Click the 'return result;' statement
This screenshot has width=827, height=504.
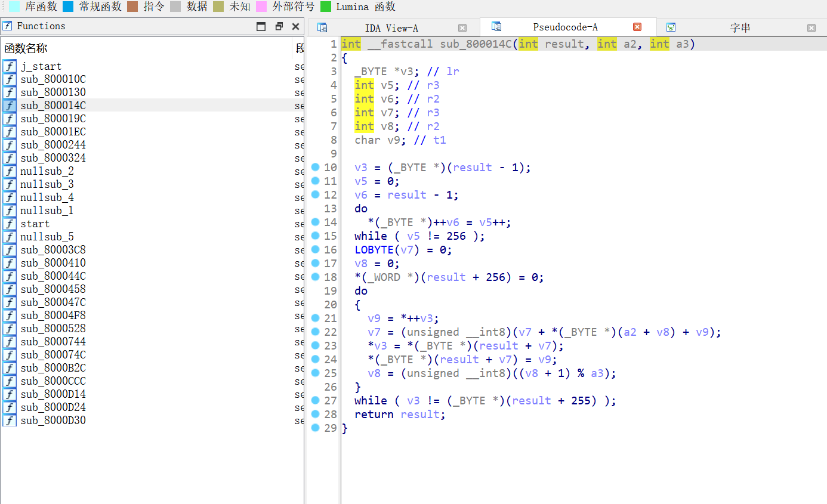[x=400, y=414]
